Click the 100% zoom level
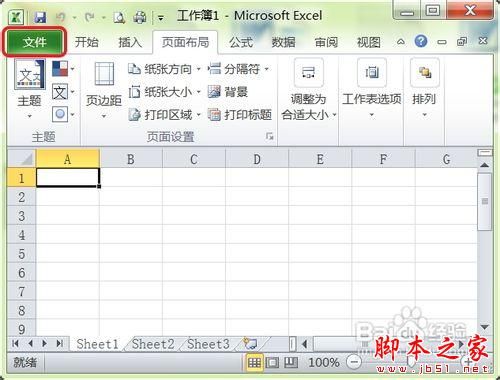The height and width of the screenshot is (380, 500). tap(323, 363)
